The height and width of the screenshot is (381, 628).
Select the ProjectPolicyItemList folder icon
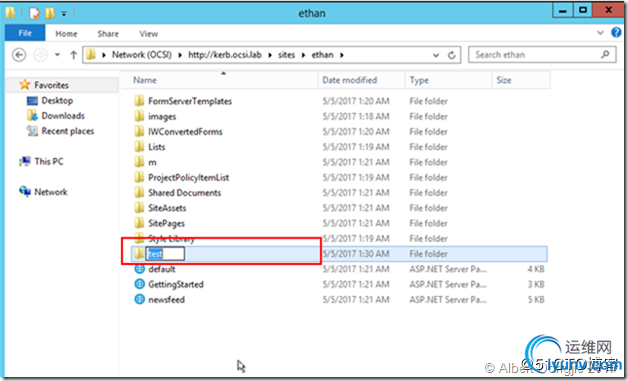point(139,177)
